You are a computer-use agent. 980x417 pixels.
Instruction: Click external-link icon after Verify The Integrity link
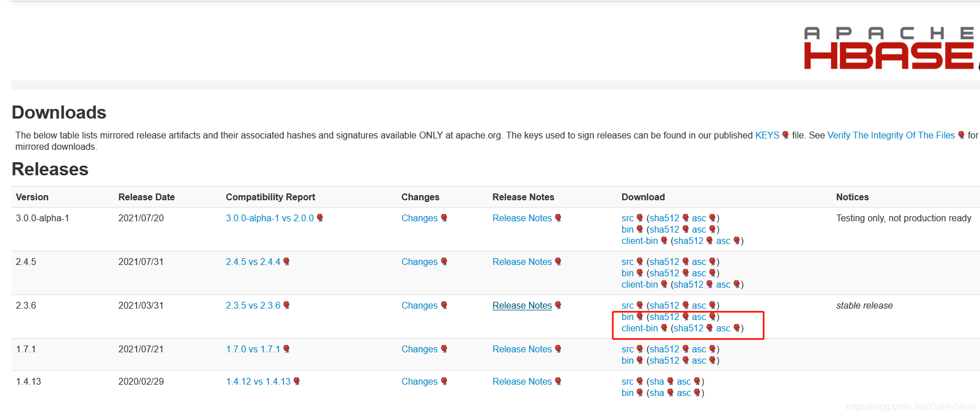tap(961, 135)
